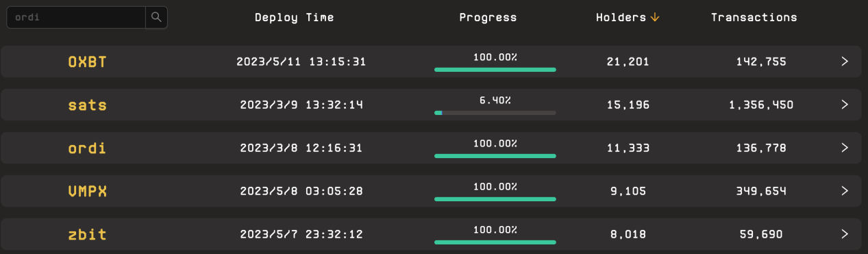Sort by Deploy Time column header
The image size is (868, 254).
pos(295,18)
